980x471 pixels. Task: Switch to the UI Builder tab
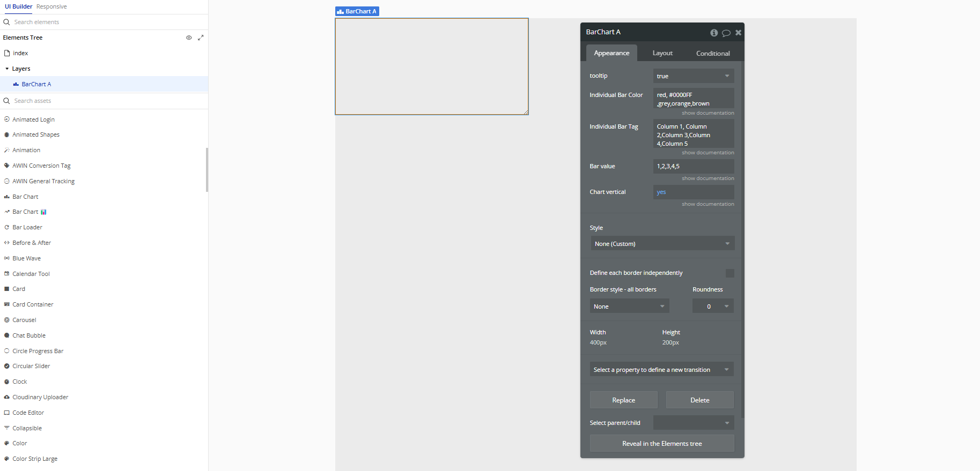pyautogui.click(x=19, y=6)
